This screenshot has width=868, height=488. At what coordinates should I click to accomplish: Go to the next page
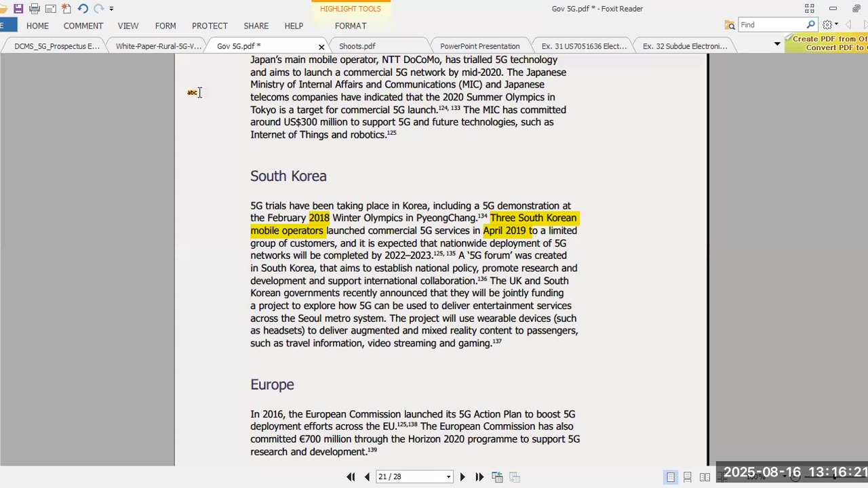tap(462, 477)
